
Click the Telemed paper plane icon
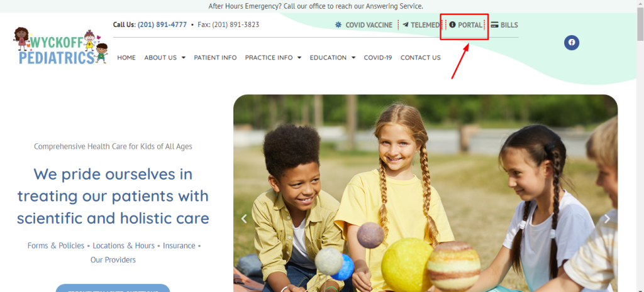[406, 24]
